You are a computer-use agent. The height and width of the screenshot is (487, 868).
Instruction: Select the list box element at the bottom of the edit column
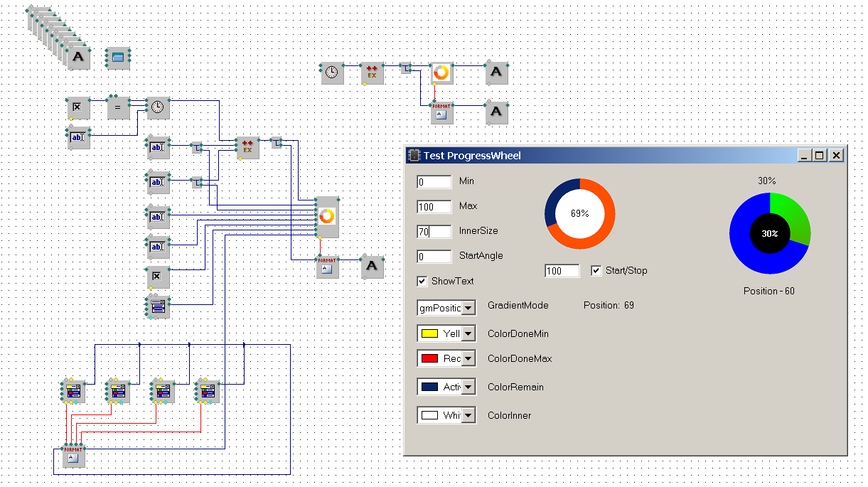pos(158,306)
